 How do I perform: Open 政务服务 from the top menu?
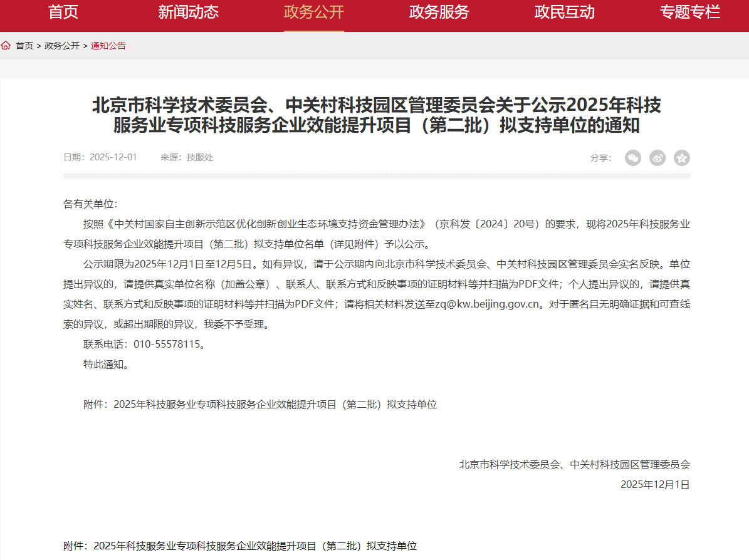tap(439, 12)
